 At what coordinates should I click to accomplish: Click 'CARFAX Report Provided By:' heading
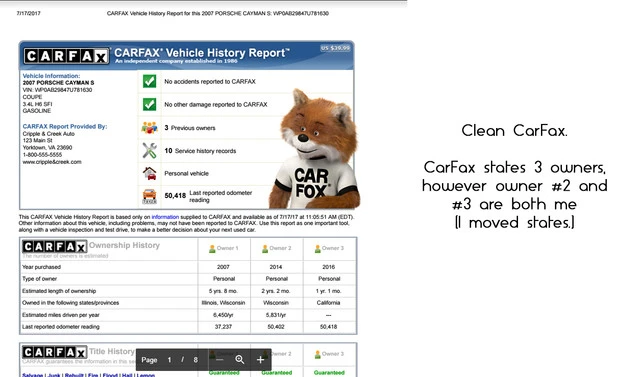65,126
